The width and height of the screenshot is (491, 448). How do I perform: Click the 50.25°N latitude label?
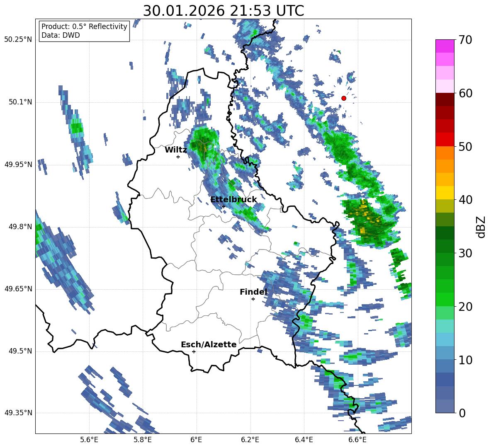pos(18,40)
